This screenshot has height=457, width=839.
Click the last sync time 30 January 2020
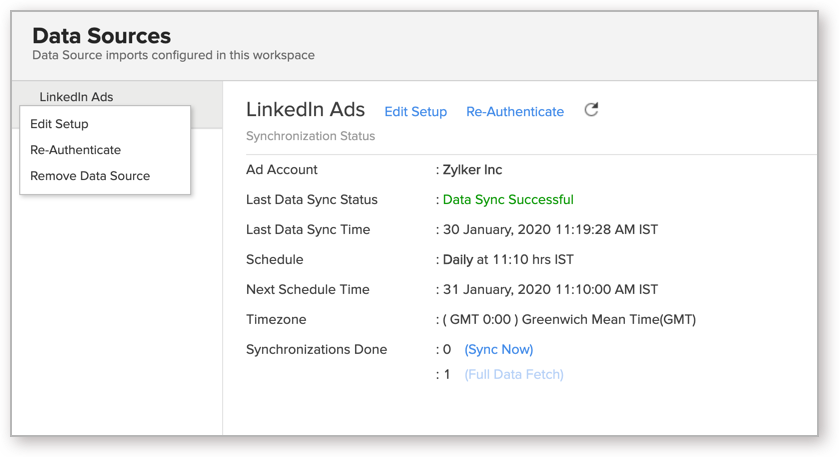point(551,230)
